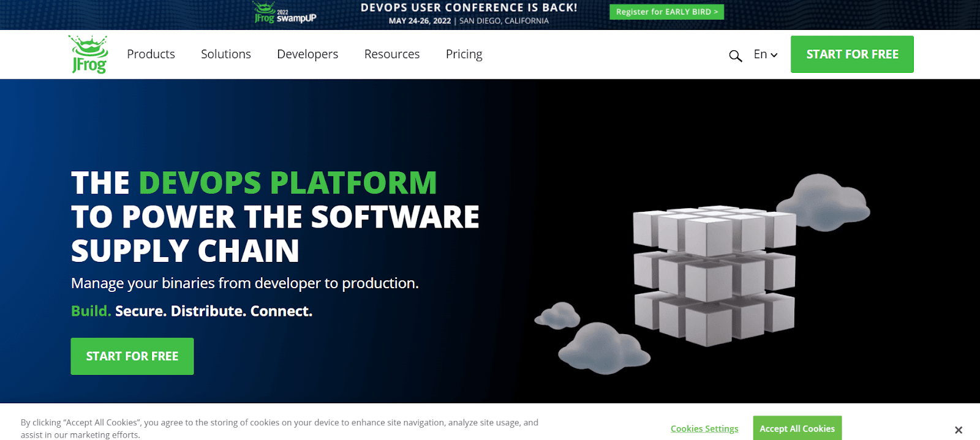Click the 'DEVOPS PLATFORM' green headline text
980x440 pixels.
(288, 182)
